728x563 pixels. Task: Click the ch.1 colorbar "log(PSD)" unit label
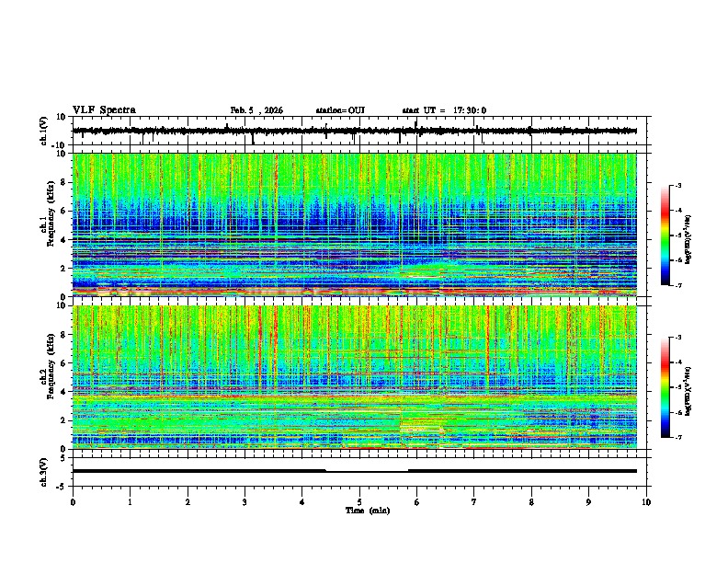[x=688, y=240]
